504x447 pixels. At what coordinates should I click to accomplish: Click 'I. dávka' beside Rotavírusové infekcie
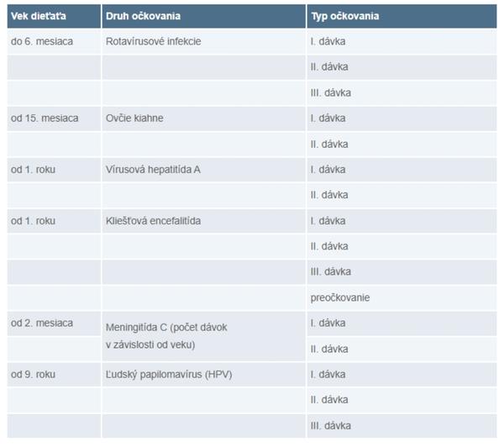click(x=328, y=41)
